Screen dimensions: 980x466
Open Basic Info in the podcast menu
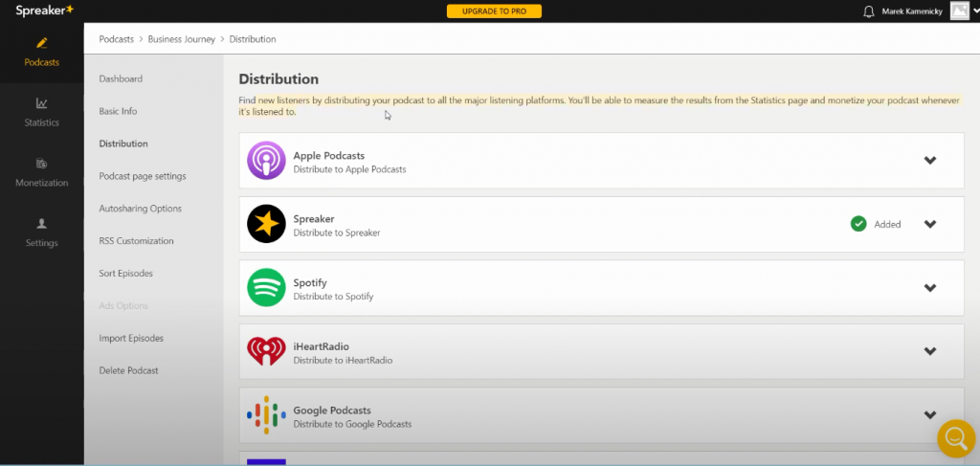point(118,111)
